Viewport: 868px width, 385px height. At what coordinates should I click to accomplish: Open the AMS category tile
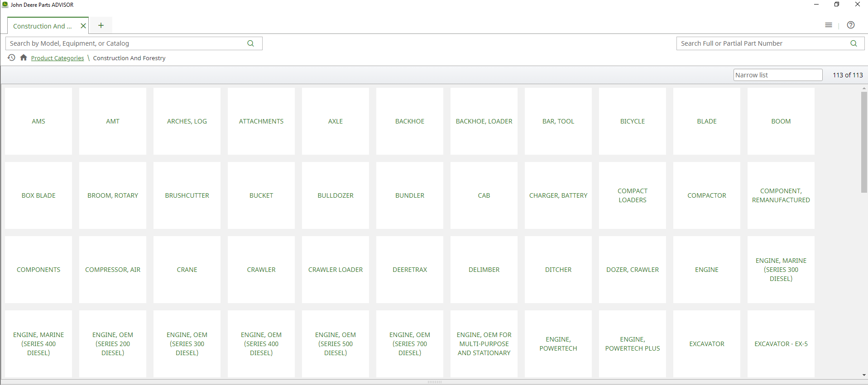(x=38, y=121)
